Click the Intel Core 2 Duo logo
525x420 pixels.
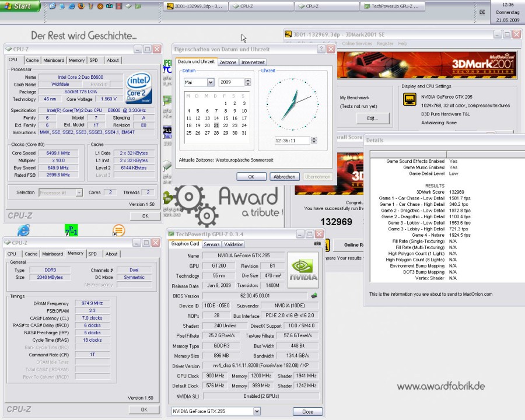click(139, 88)
